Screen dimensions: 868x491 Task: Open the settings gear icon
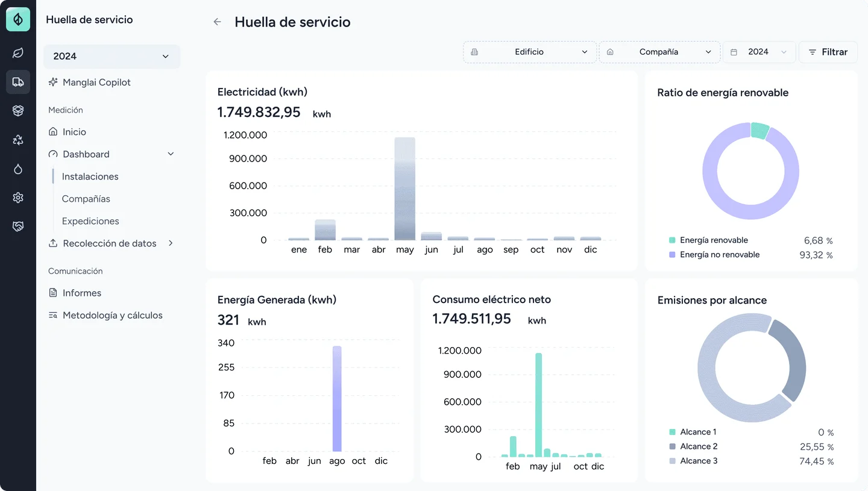(x=18, y=198)
